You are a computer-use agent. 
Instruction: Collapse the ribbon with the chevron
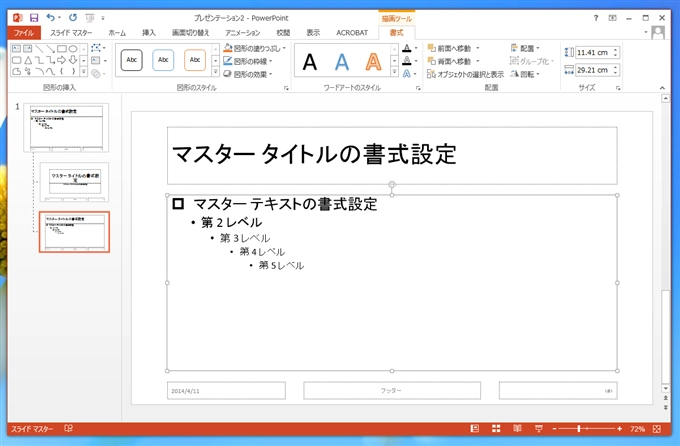click(x=662, y=88)
